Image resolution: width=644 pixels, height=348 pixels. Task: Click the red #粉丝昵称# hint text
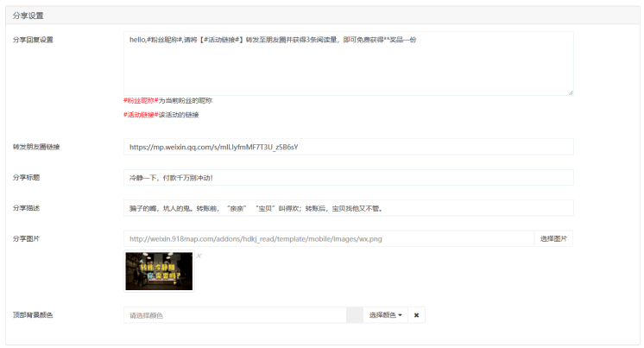[141, 101]
